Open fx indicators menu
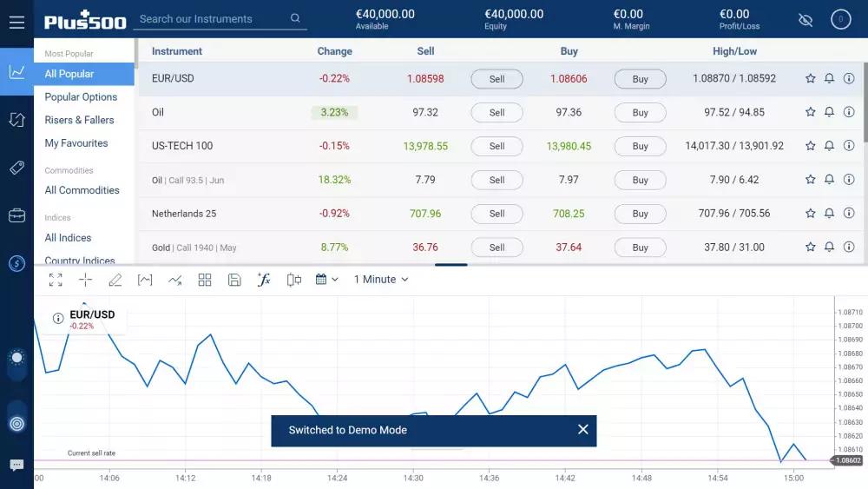 coord(264,280)
